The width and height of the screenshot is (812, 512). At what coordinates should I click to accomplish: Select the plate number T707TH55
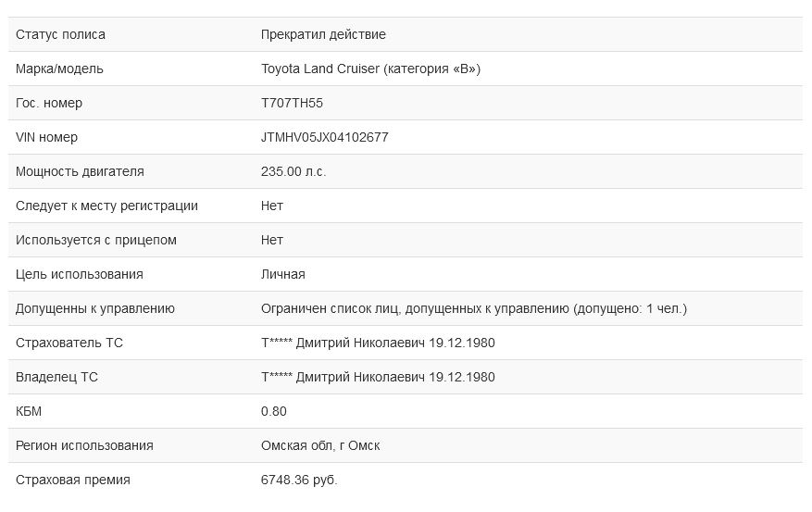click(x=292, y=103)
